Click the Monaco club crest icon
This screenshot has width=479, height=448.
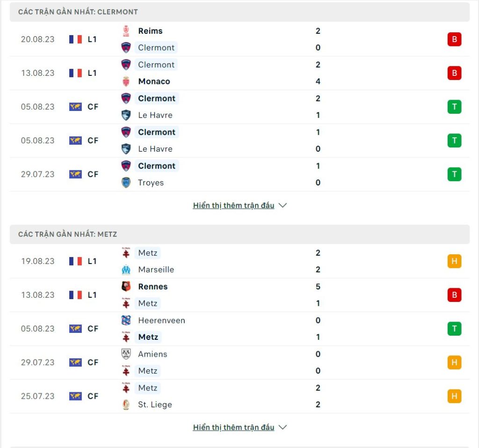pyautogui.click(x=126, y=81)
